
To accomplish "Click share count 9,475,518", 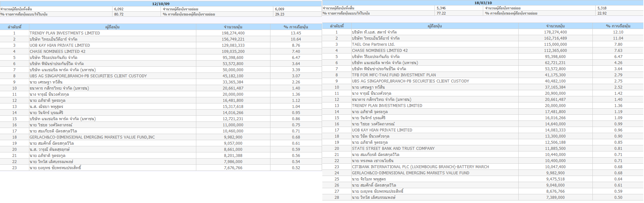I will tap(555, 179).
